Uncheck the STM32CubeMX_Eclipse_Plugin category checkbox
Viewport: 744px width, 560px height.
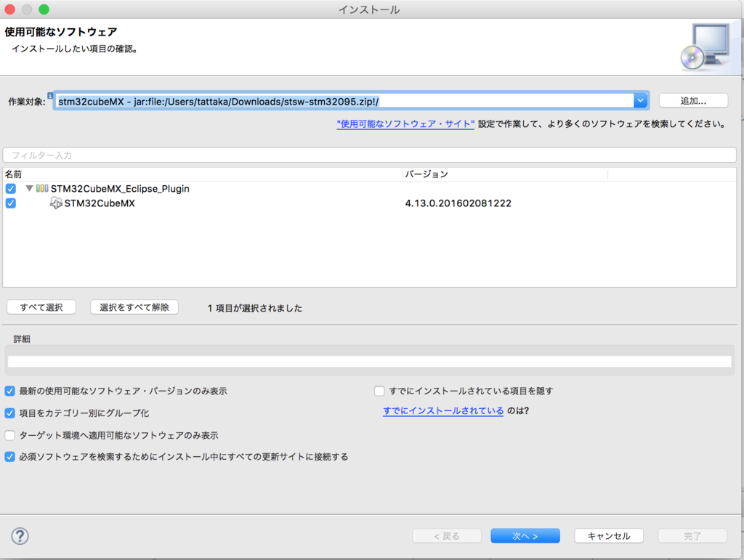click(10, 189)
